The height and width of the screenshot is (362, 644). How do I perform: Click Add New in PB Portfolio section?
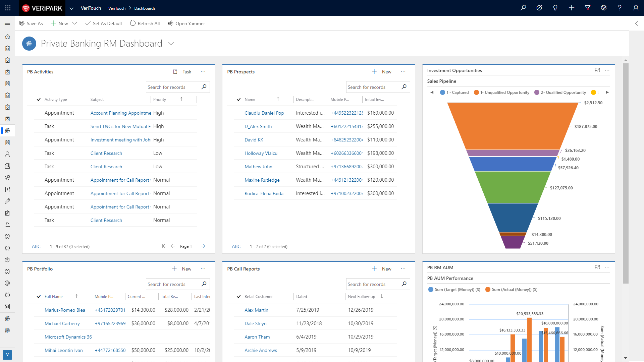pyautogui.click(x=182, y=269)
